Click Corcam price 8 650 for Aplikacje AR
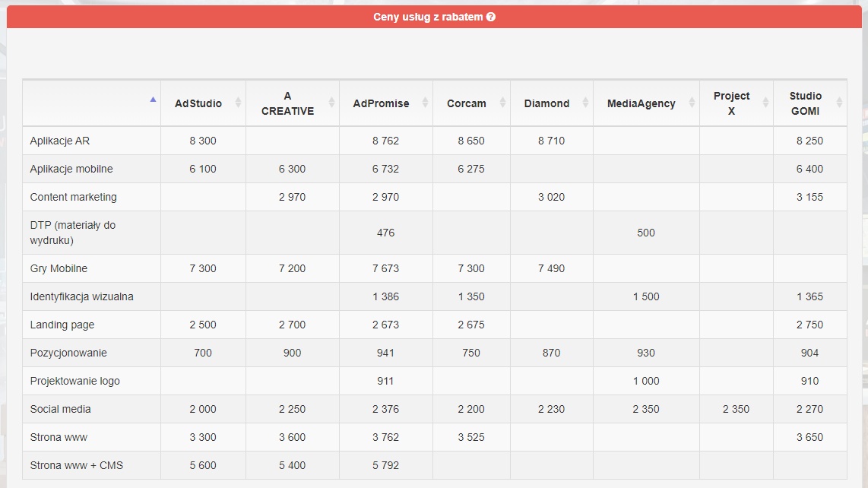868x488 pixels. (x=471, y=141)
